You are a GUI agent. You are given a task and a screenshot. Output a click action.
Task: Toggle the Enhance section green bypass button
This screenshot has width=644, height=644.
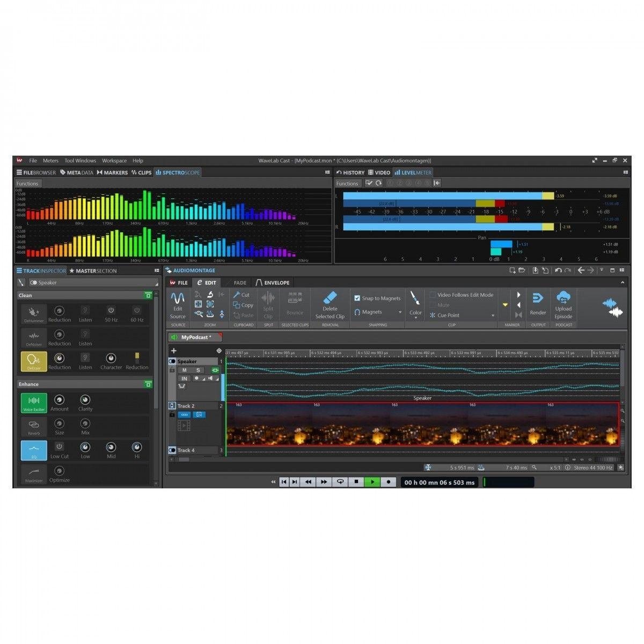pos(148,384)
